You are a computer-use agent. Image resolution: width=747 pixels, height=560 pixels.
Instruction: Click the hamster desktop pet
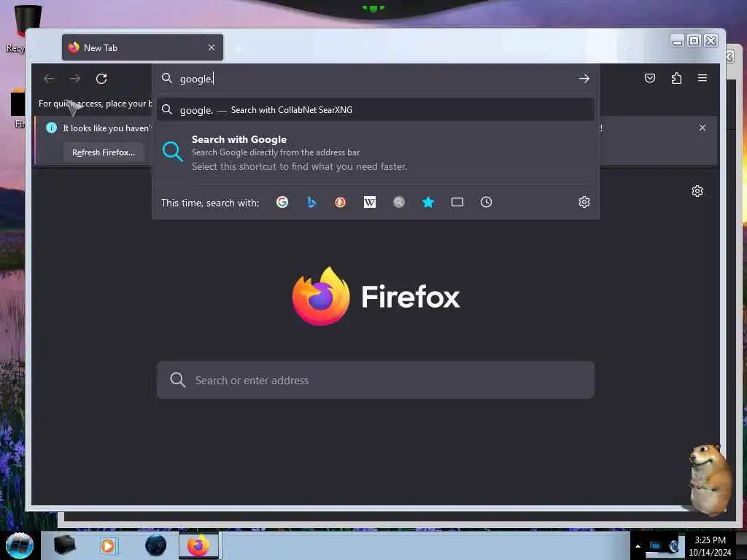pos(710,479)
